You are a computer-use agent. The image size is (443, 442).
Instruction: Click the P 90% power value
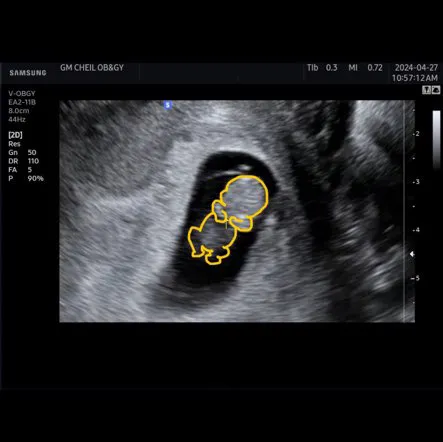point(26,179)
